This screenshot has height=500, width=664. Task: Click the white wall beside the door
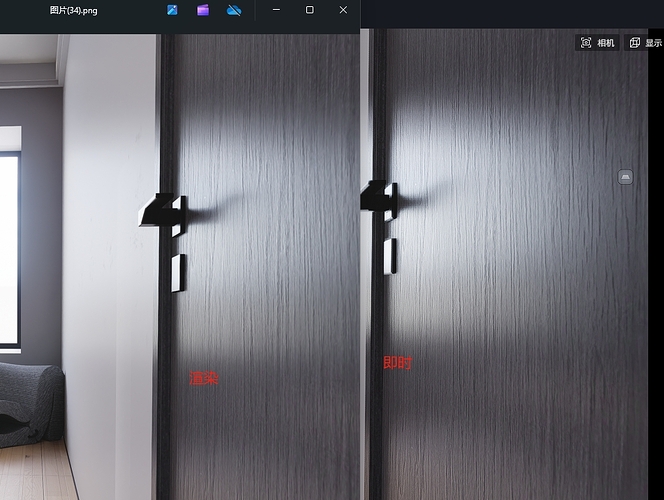108,300
